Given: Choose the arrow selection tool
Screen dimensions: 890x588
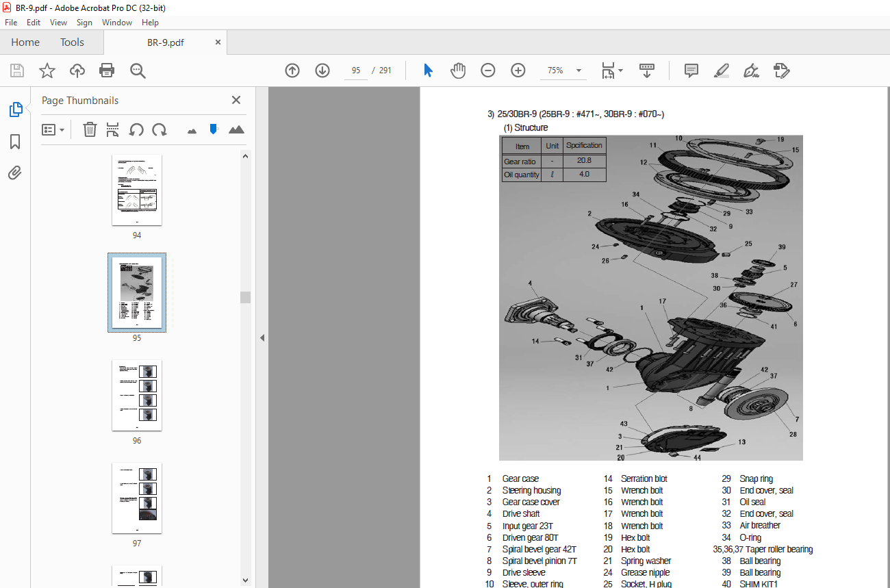Looking at the screenshot, I should point(428,71).
